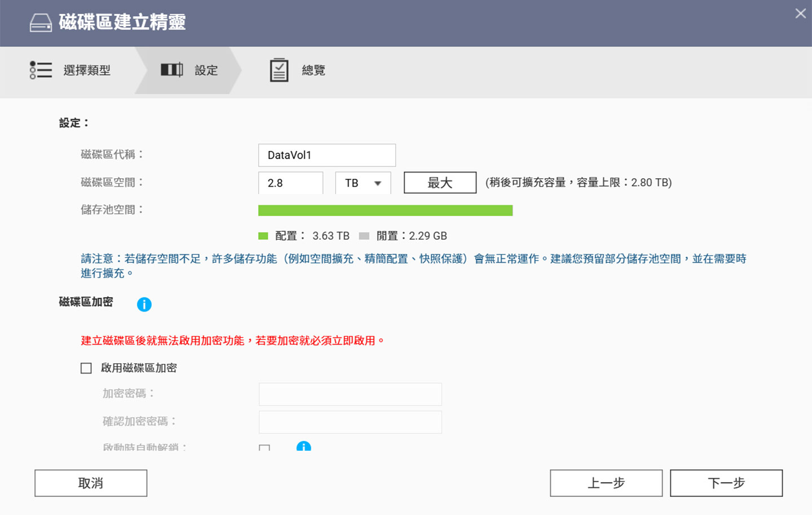This screenshot has width=812, height=515.
Task: Click the green 配置 legend swatch
Action: click(263, 236)
